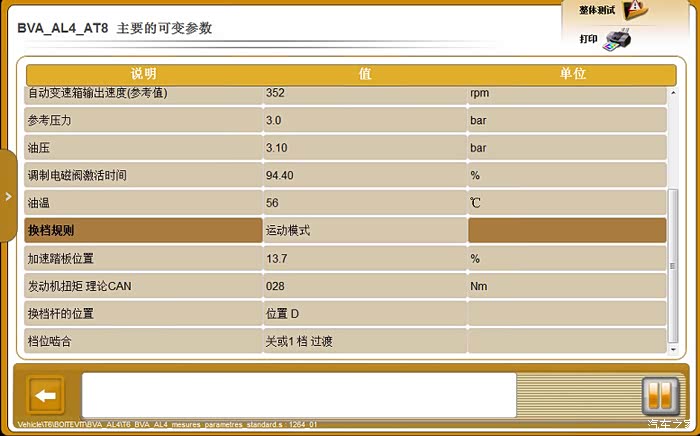Click the 加速踏板位置 row
This screenshot has height=436, width=700.
[x=143, y=259]
